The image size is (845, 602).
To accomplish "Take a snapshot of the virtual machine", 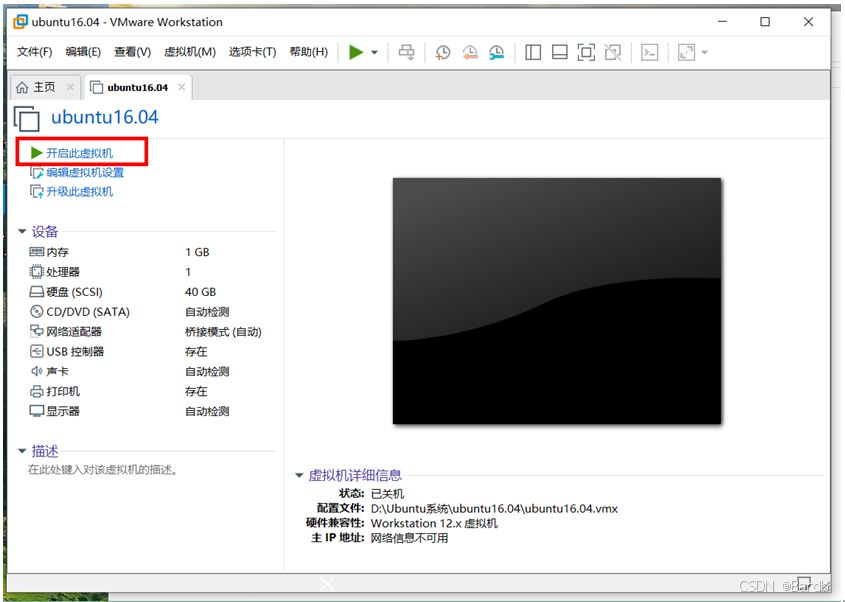I will pyautogui.click(x=441, y=52).
